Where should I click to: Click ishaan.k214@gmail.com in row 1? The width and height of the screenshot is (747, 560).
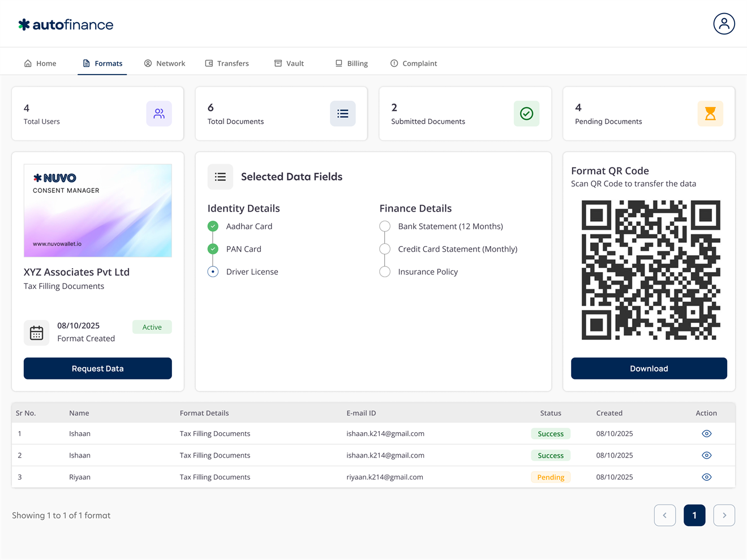point(385,434)
